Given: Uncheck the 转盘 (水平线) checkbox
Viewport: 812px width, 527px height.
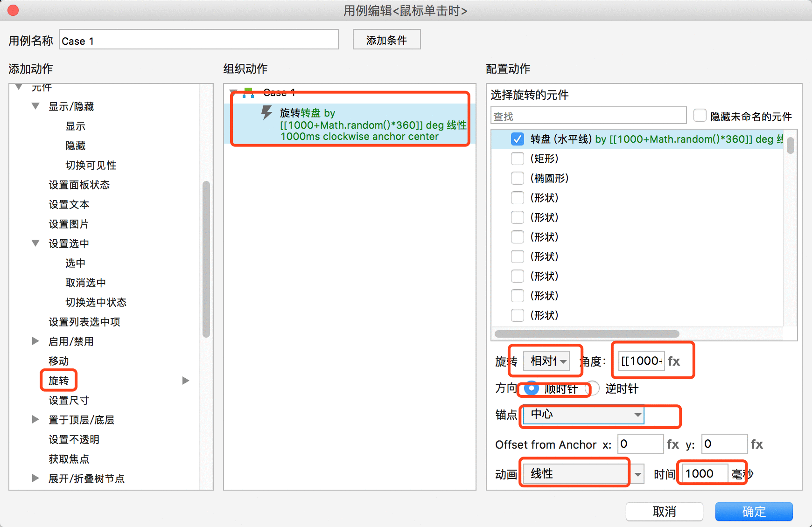Looking at the screenshot, I should tap(517, 139).
